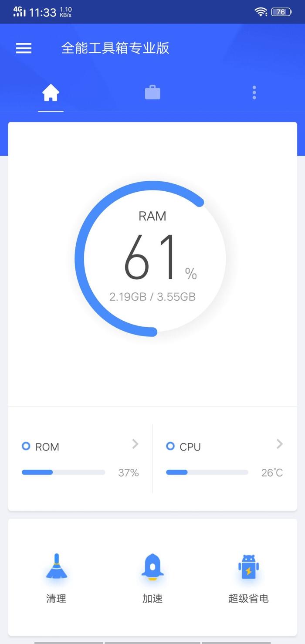Tap the ROM usage progress bar
This screenshot has width=305, height=644.
tap(64, 472)
